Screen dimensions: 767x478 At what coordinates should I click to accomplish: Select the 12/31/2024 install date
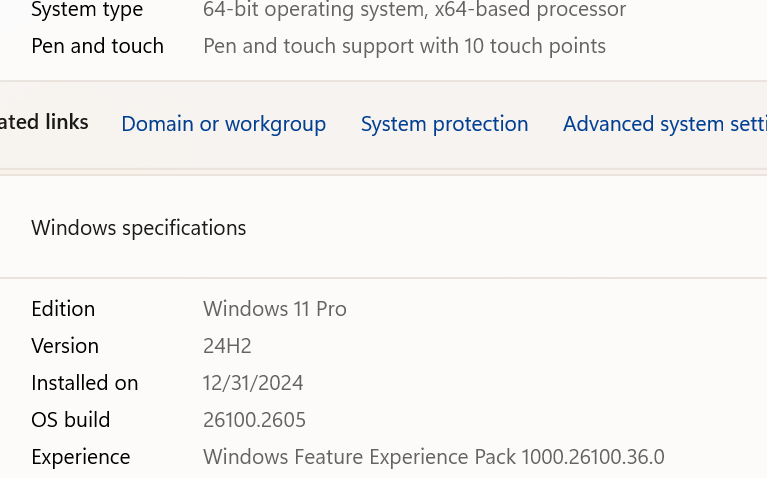pos(253,383)
